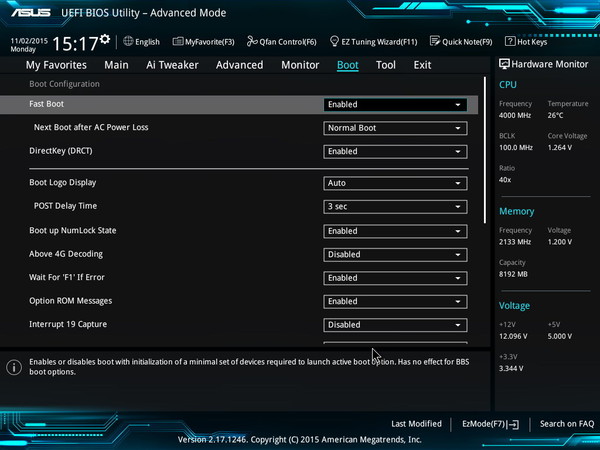Click the CPU frequency 4000 MHz value
600x450 pixels.
(x=515, y=115)
